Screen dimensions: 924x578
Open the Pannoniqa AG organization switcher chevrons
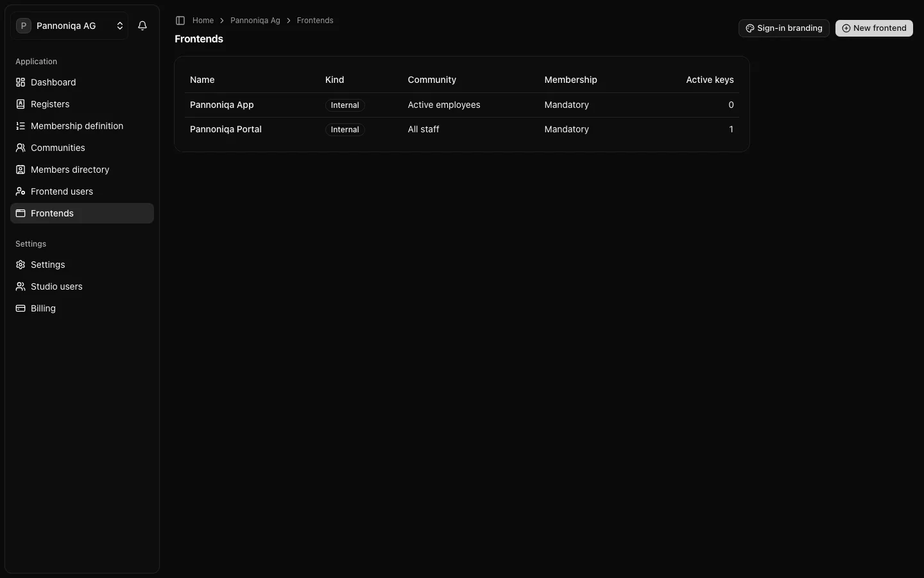click(120, 26)
